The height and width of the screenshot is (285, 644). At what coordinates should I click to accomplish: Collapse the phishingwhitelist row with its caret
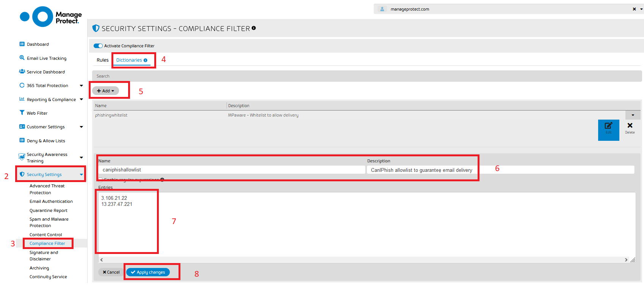click(633, 115)
